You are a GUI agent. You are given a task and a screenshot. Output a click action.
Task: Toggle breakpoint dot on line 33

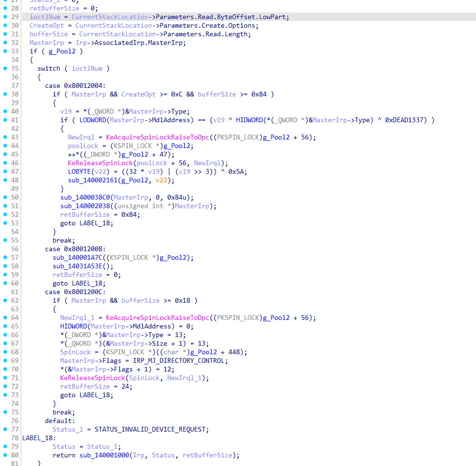coord(5,51)
